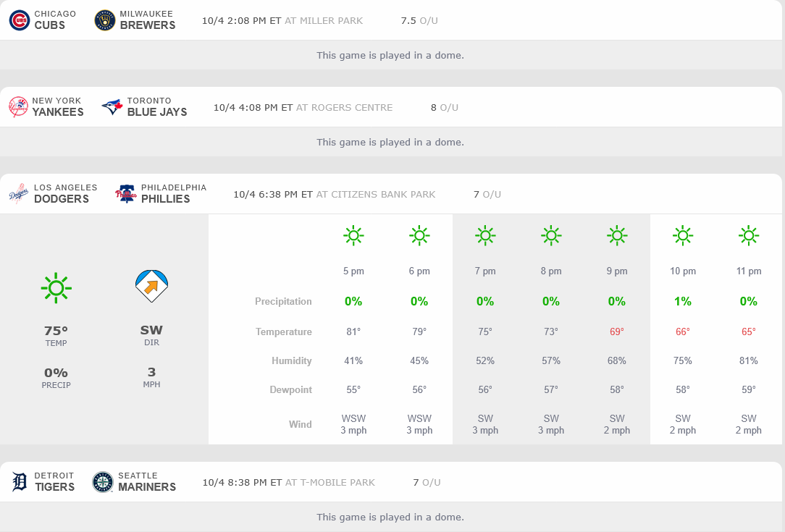Click the T-Mobile Park venue text
785x532 pixels.
(x=330, y=482)
